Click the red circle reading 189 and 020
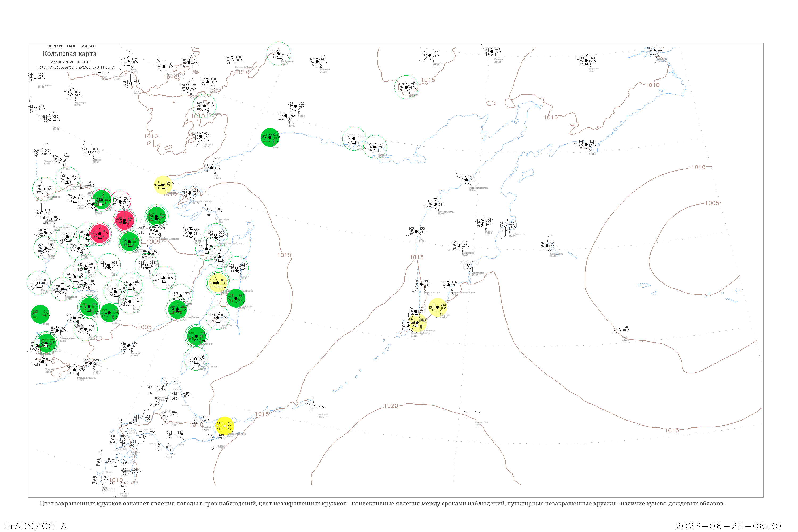 tap(100, 234)
